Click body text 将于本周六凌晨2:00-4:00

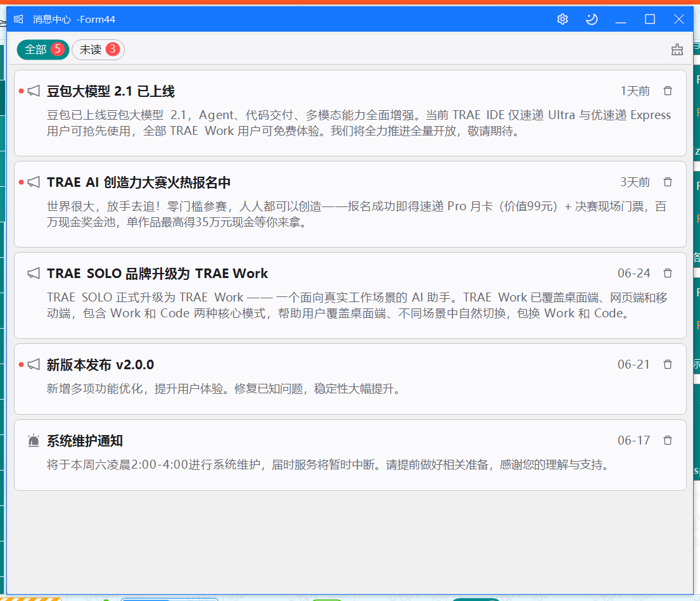329,465
